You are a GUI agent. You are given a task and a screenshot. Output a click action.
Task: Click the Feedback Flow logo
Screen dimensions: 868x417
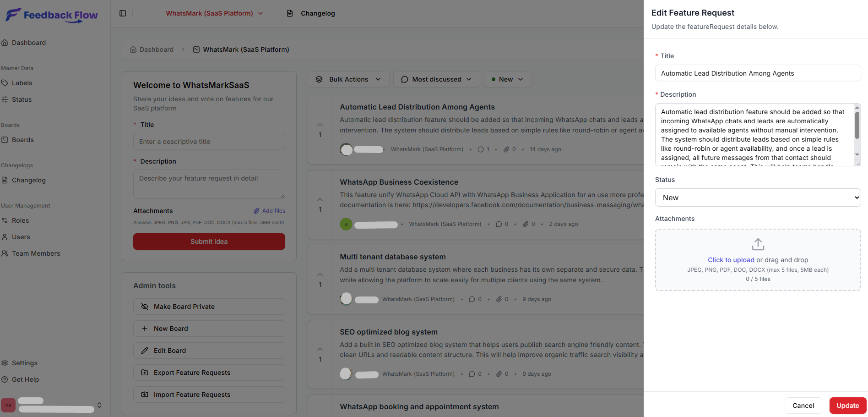pos(52,15)
